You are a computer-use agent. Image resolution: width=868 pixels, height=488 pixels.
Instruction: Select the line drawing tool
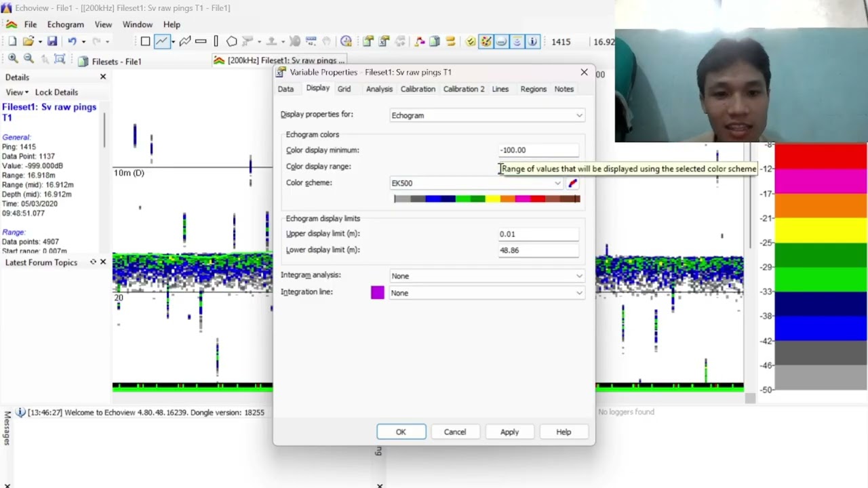coord(161,41)
